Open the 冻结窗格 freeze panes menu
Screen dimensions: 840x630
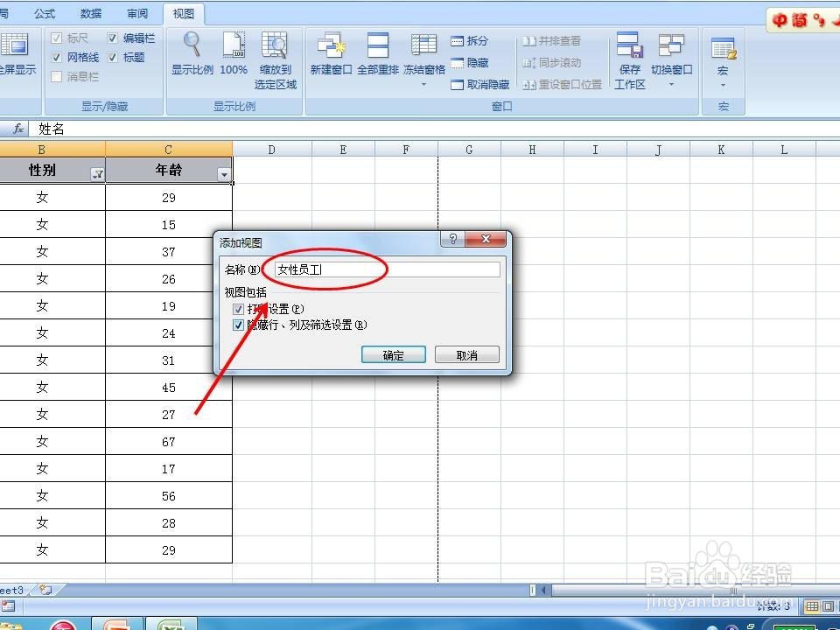coord(423,60)
